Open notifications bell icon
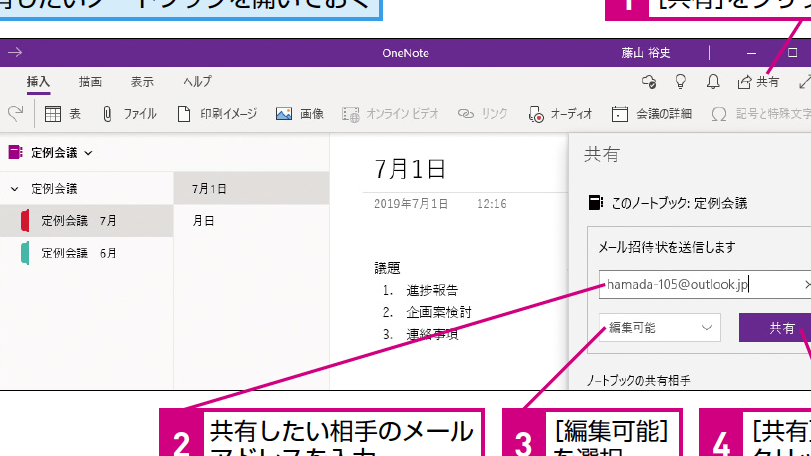 point(713,82)
